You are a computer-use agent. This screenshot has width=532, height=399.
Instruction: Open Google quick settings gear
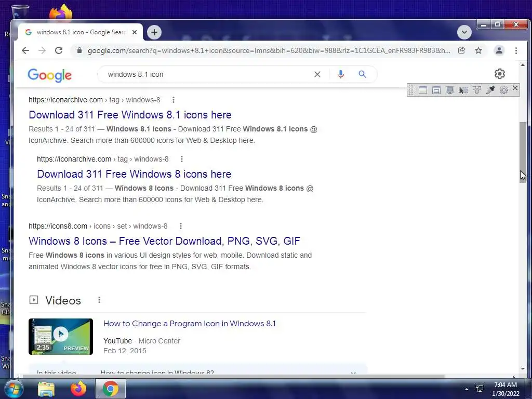point(499,74)
